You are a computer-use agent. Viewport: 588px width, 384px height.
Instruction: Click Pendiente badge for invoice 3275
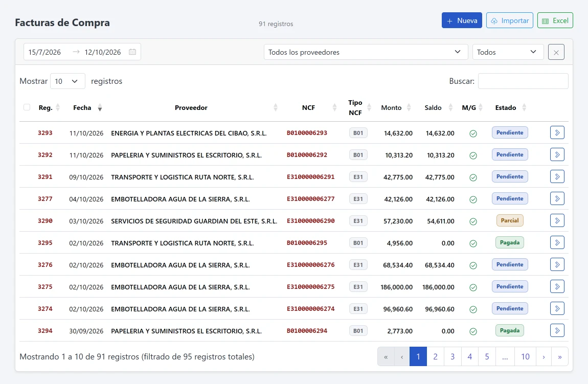510,286
